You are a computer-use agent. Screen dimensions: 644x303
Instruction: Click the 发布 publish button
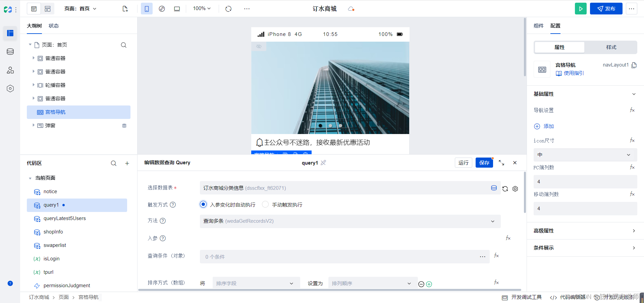coord(606,9)
